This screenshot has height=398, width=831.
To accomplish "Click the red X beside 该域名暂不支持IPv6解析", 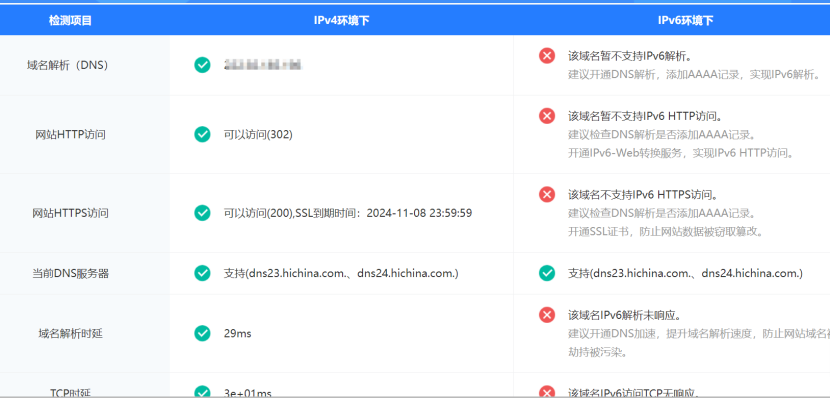I will 547,55.
